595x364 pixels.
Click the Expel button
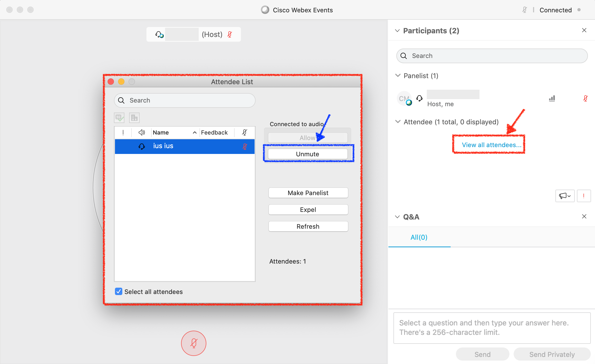coord(308,210)
